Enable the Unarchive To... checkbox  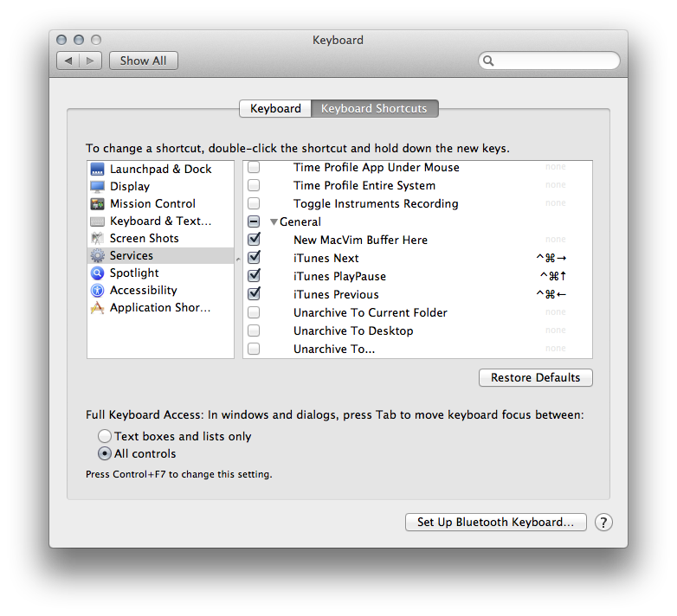254,349
